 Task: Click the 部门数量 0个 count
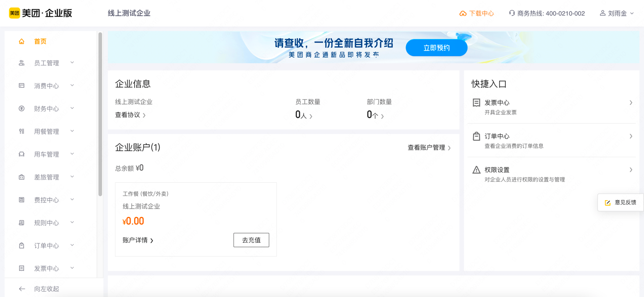[x=375, y=115]
